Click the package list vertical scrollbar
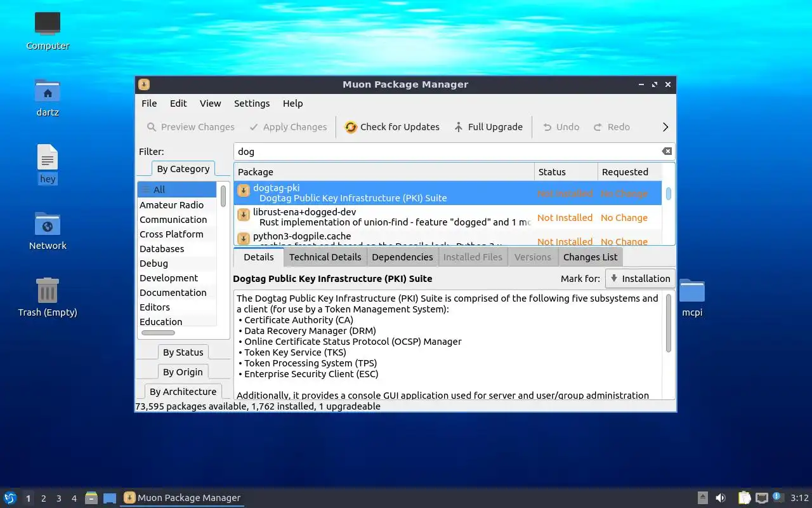Screen dimensions: 812x508 tap(669, 194)
